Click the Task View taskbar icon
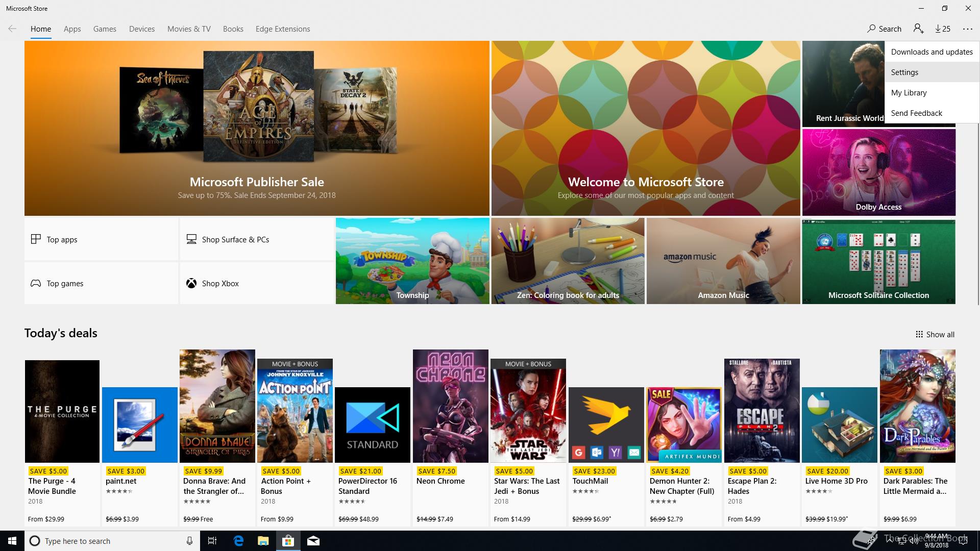Screen dimensions: 980x551 point(212,541)
